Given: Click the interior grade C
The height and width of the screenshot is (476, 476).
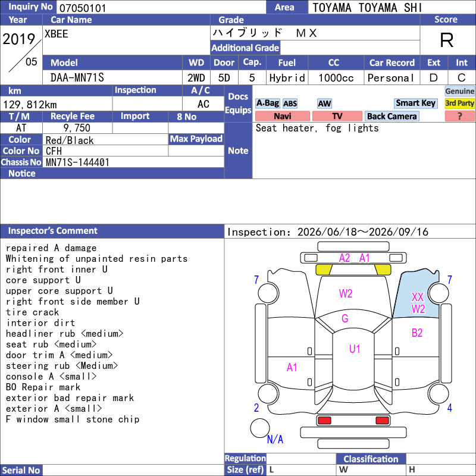Looking at the screenshot, I should [x=462, y=78].
